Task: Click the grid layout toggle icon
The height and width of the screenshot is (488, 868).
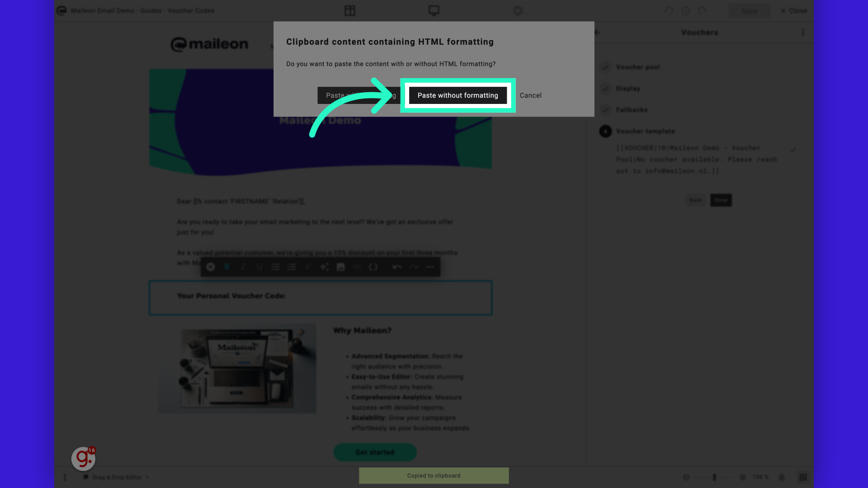Action: pos(804,477)
